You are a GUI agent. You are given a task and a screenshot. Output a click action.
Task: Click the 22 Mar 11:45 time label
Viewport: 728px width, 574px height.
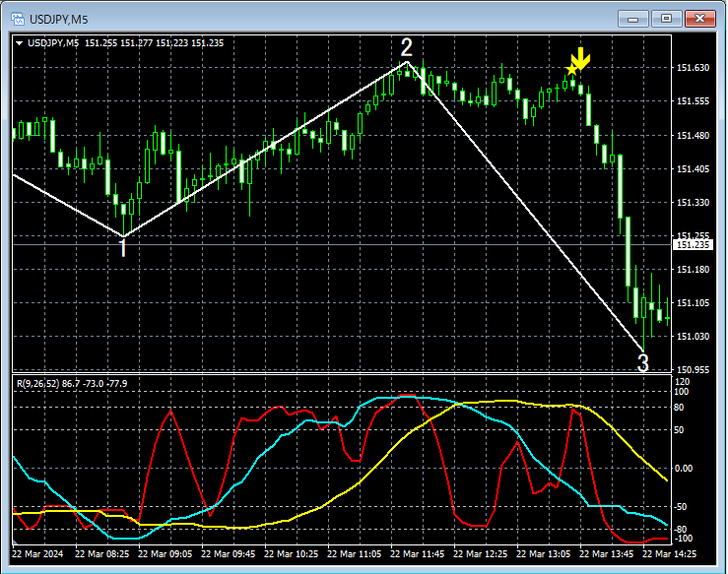[x=417, y=554]
